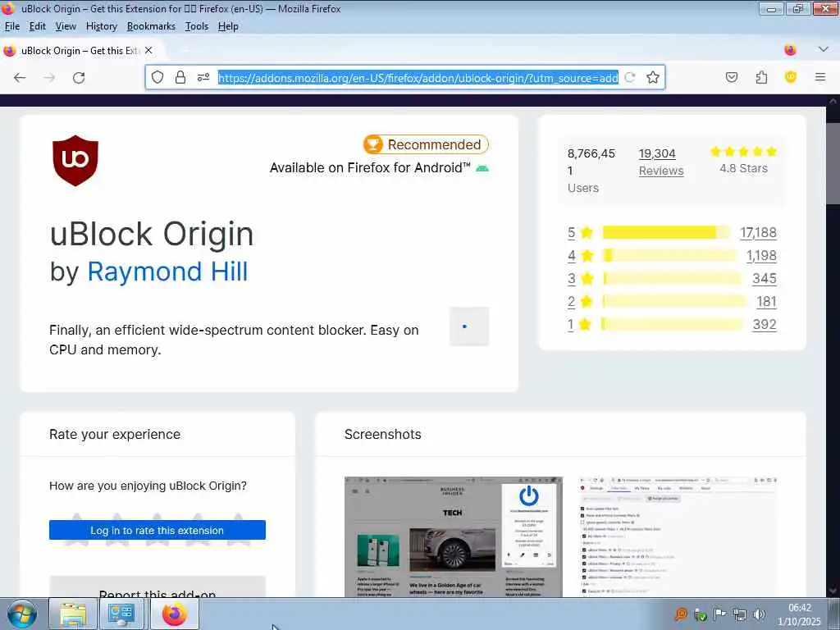Click the 4.8 Stars rating stars
The width and height of the screenshot is (840, 630).
[x=743, y=152]
